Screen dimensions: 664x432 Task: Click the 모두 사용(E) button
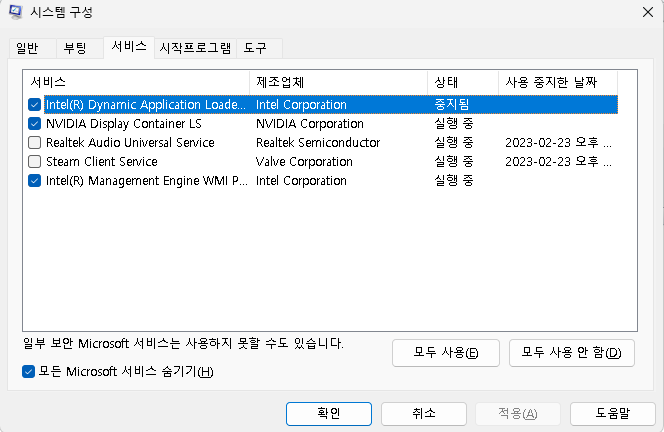[x=445, y=353]
